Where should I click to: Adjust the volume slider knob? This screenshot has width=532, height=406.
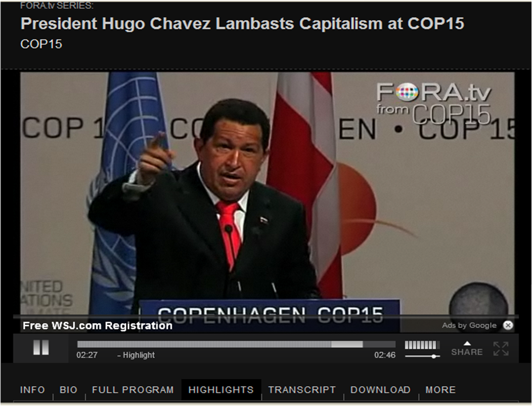(x=433, y=356)
